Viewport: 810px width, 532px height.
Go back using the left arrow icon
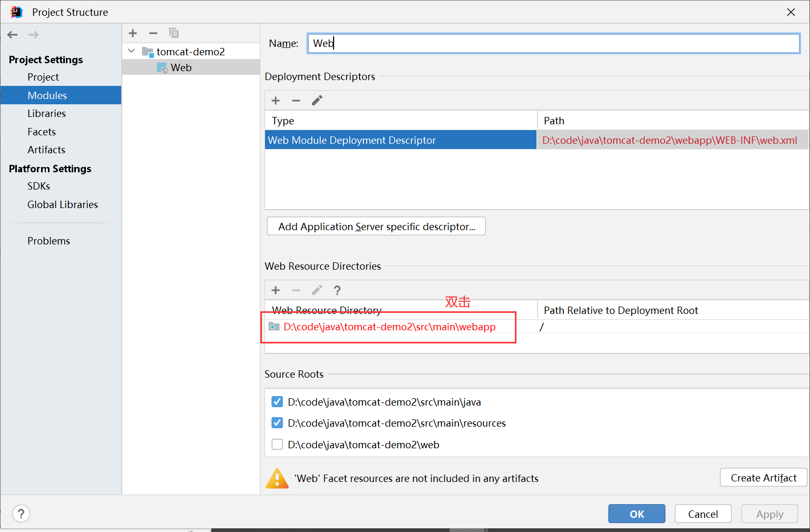click(13, 35)
